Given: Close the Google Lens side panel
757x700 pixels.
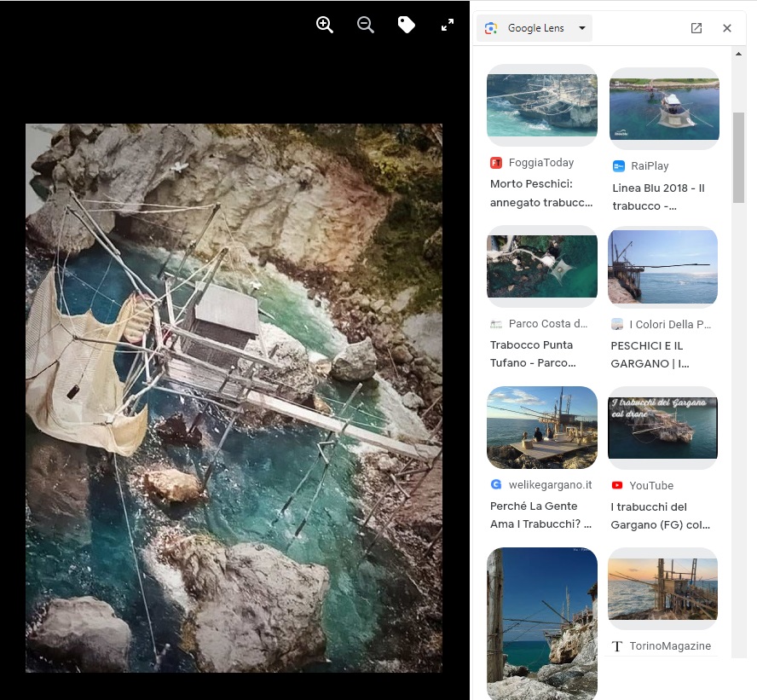Looking at the screenshot, I should [727, 28].
